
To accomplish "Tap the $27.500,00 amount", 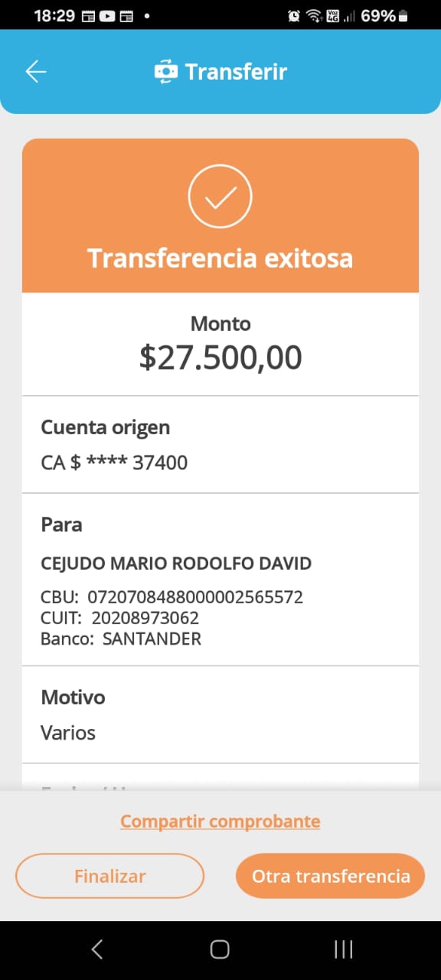I will (x=220, y=358).
